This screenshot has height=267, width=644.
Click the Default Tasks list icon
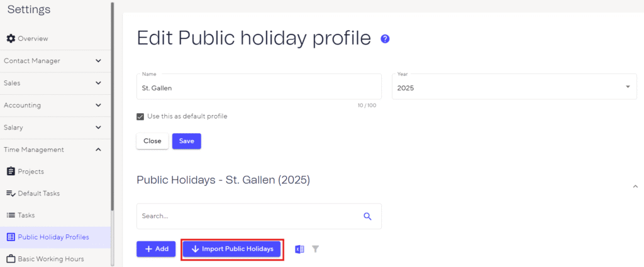(x=11, y=193)
